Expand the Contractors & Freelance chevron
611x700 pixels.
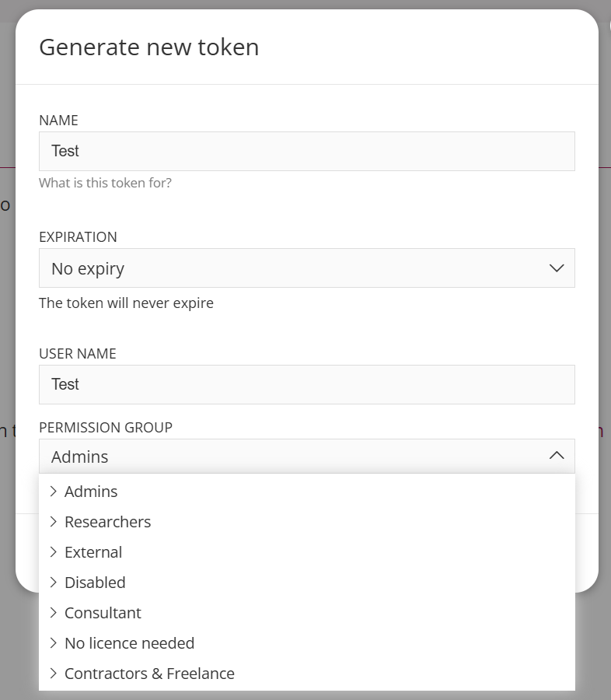pos(54,674)
